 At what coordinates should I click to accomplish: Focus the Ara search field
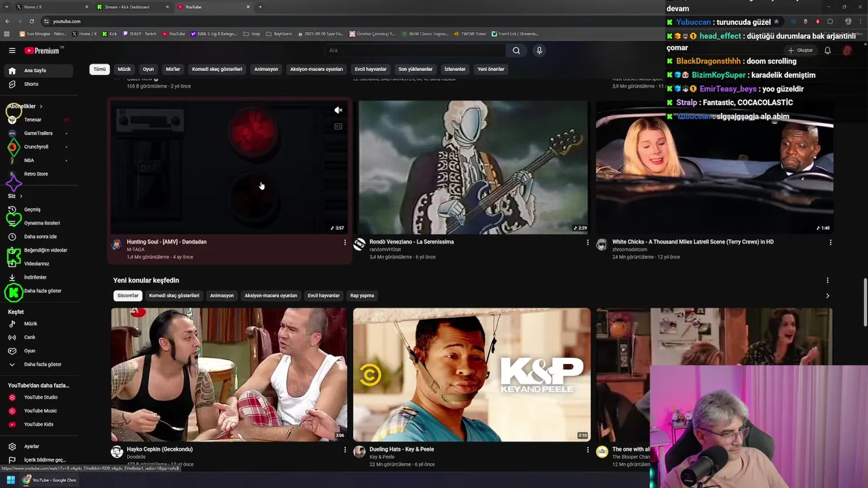(x=414, y=50)
